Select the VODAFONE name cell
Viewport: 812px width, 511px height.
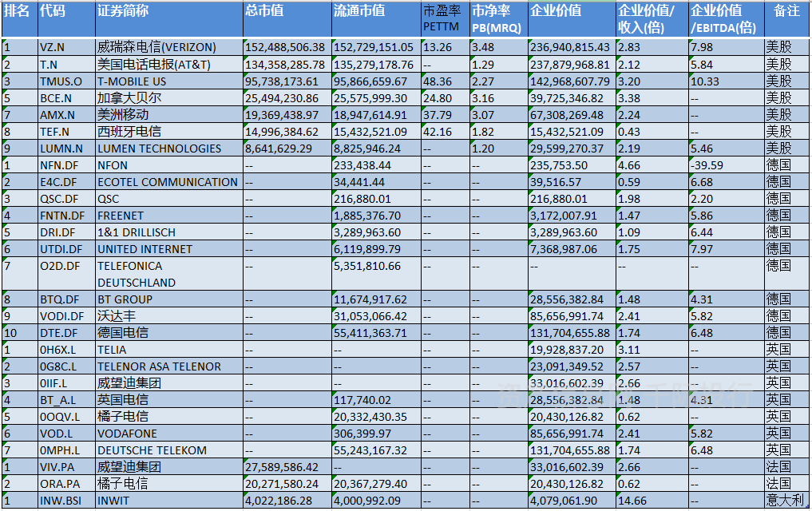point(169,434)
